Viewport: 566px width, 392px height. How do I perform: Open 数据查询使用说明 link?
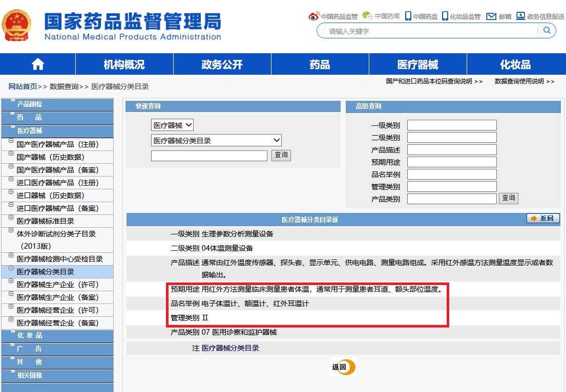pyautogui.click(x=524, y=81)
